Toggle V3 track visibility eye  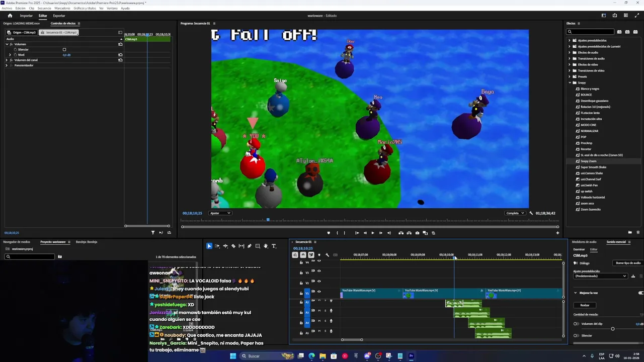pos(319,271)
